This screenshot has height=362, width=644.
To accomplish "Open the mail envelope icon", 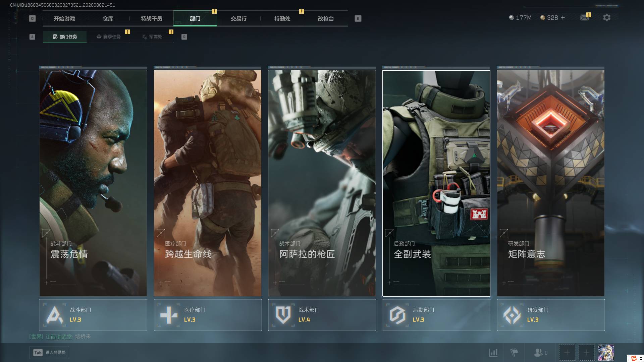I will pyautogui.click(x=585, y=17).
